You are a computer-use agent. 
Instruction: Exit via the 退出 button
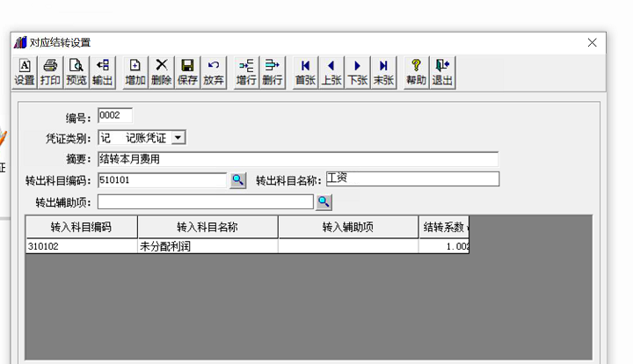(442, 72)
